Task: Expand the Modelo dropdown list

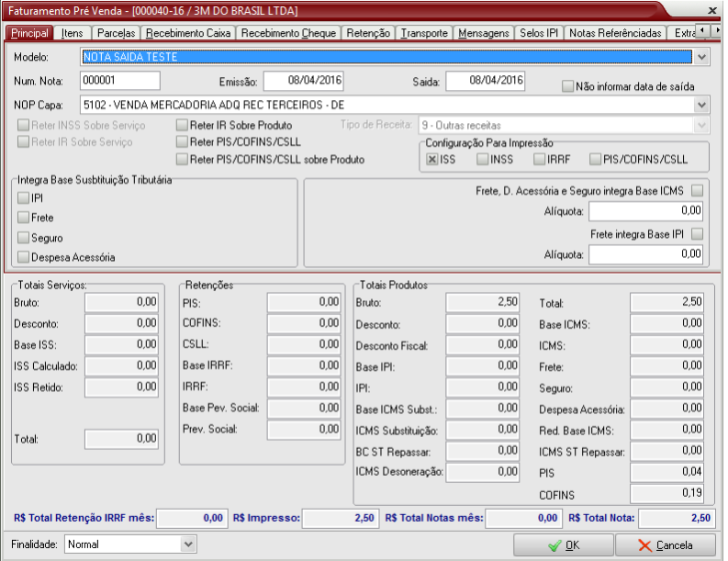Action: click(702, 57)
